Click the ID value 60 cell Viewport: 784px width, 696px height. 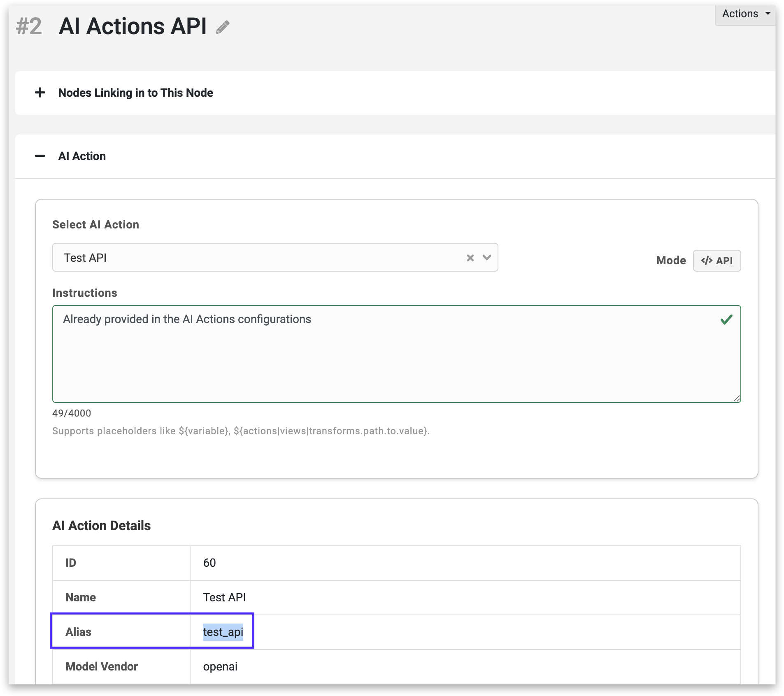pyautogui.click(x=209, y=563)
